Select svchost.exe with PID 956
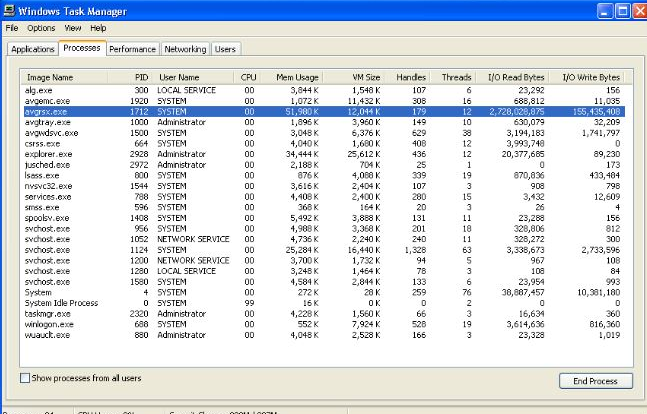 tap(324, 229)
